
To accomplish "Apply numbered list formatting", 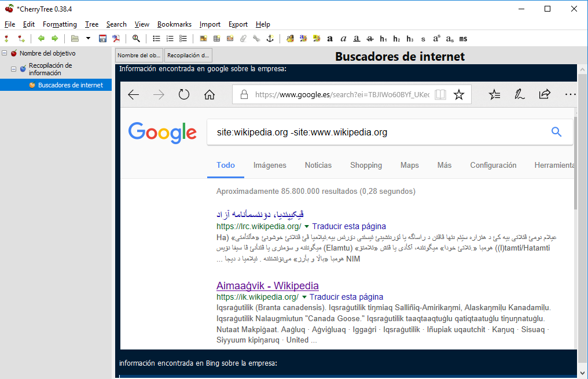I will click(x=170, y=39).
